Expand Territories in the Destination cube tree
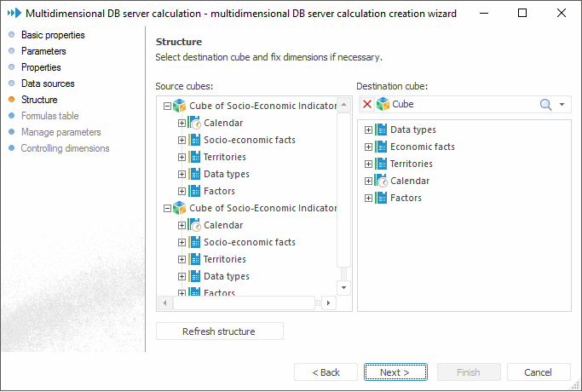 pos(369,164)
